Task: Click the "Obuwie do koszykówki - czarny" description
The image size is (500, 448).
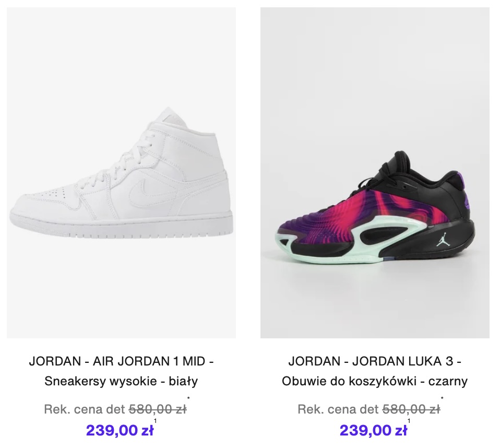Action: tap(375, 381)
